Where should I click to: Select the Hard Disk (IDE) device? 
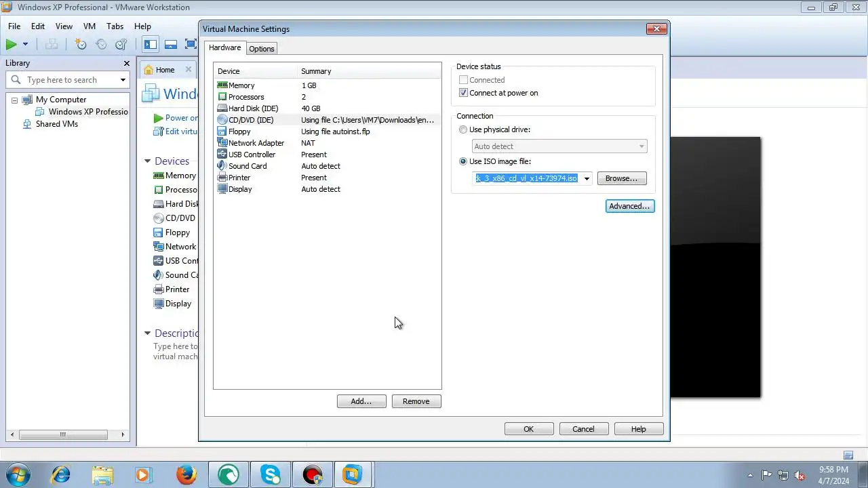coord(327,108)
